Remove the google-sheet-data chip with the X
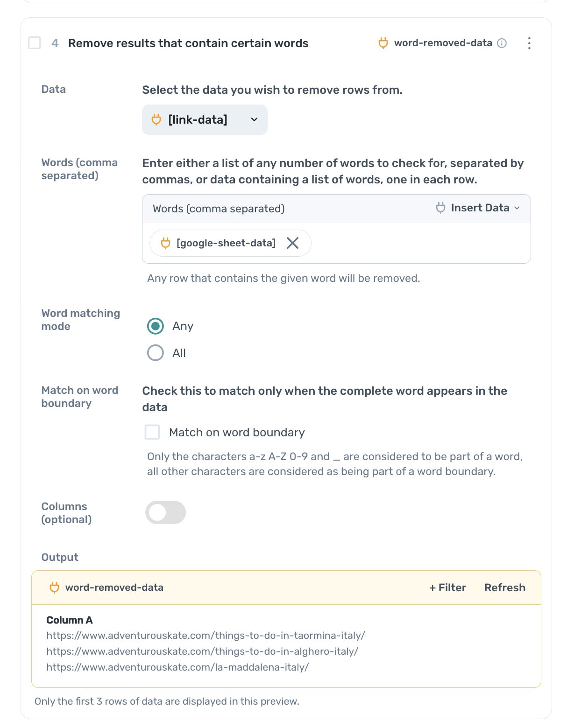Image resolution: width=567 pixels, height=728 pixels. [293, 243]
